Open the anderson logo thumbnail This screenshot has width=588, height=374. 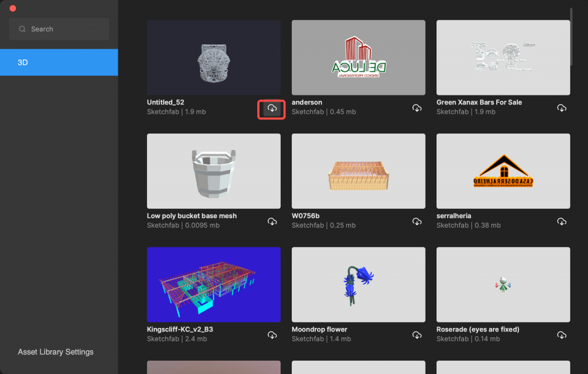click(358, 57)
